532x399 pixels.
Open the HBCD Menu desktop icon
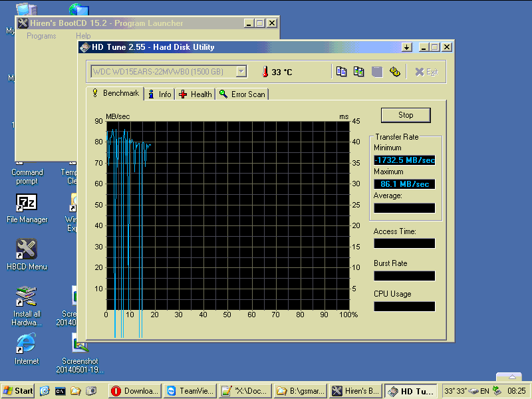pyautogui.click(x=27, y=255)
